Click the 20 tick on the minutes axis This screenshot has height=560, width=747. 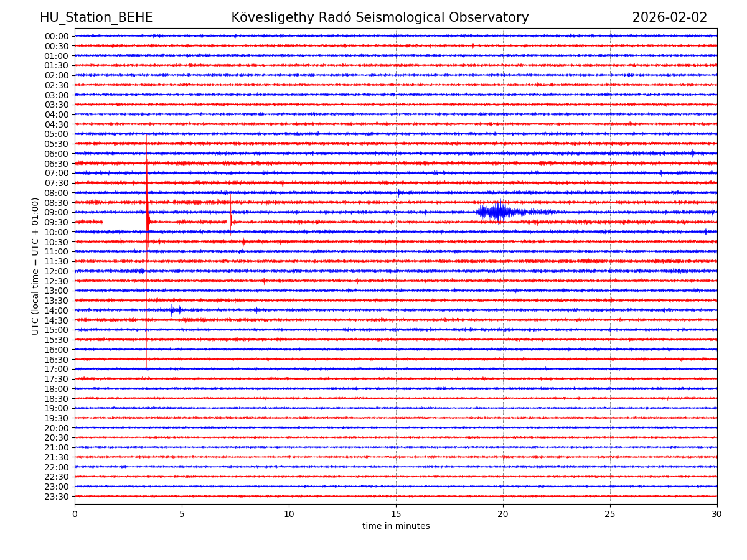click(x=503, y=515)
